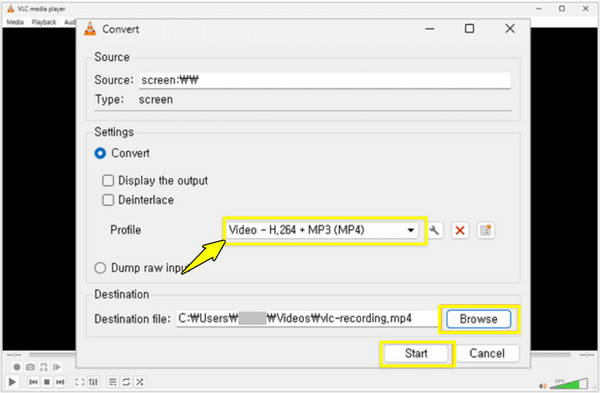Toggle shuffle random icon
This screenshot has height=393, width=600.
pyautogui.click(x=139, y=382)
